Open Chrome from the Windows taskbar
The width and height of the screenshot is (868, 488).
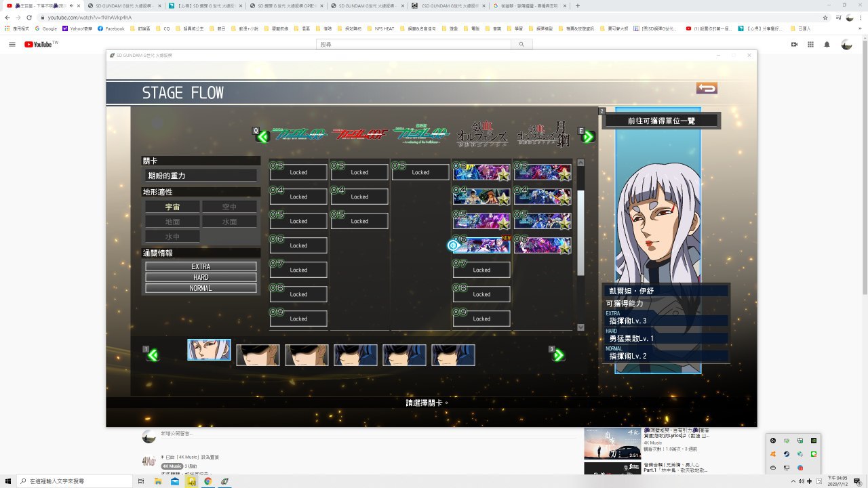pos(208,481)
